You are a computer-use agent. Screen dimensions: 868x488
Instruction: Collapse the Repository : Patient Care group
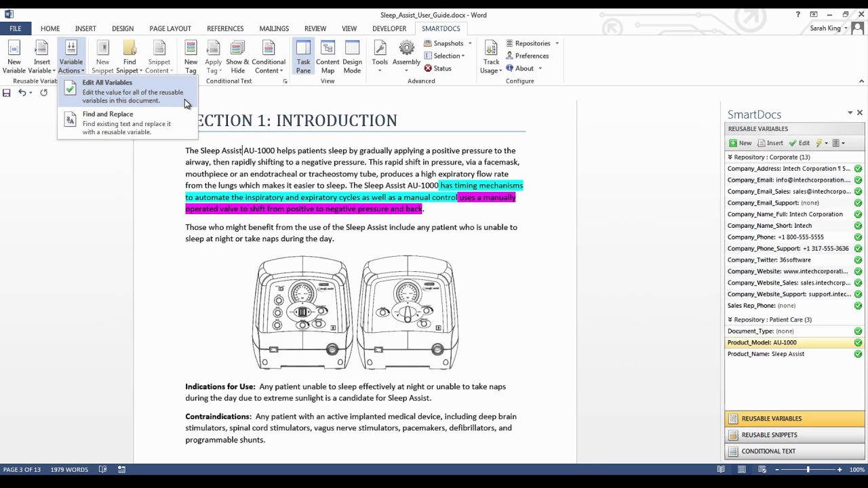(730, 320)
